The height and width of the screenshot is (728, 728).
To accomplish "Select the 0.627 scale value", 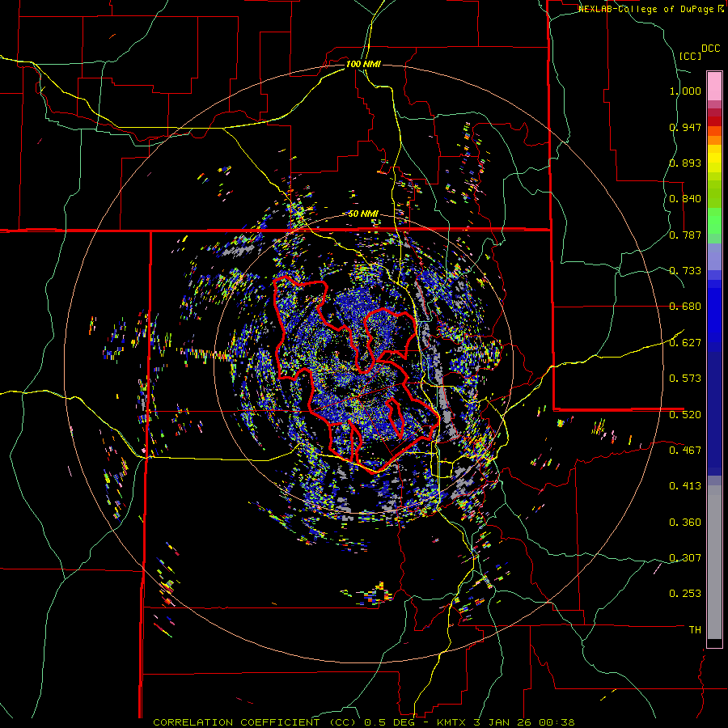I will pyautogui.click(x=685, y=343).
